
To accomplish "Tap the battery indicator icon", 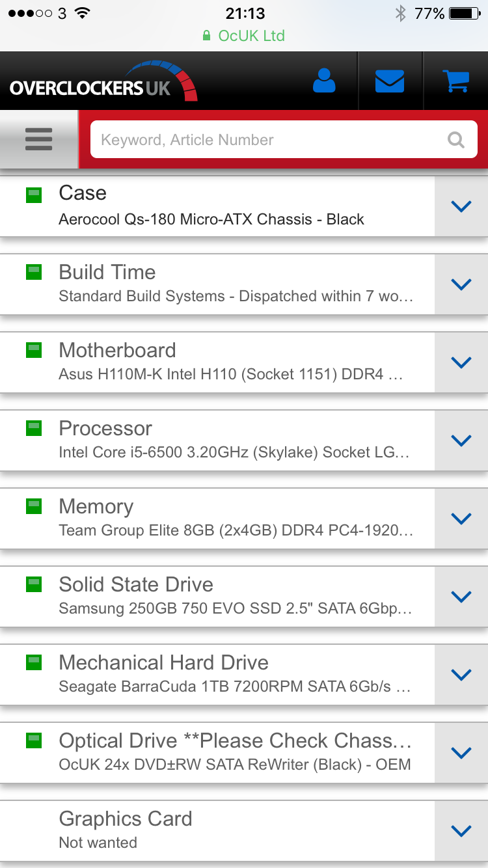I will click(464, 14).
